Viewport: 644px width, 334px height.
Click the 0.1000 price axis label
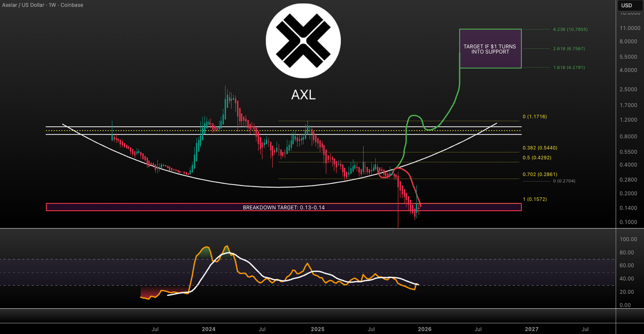pyautogui.click(x=628, y=222)
